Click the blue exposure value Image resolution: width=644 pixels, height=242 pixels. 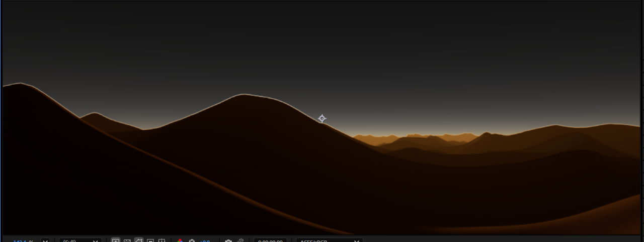pyautogui.click(x=205, y=240)
